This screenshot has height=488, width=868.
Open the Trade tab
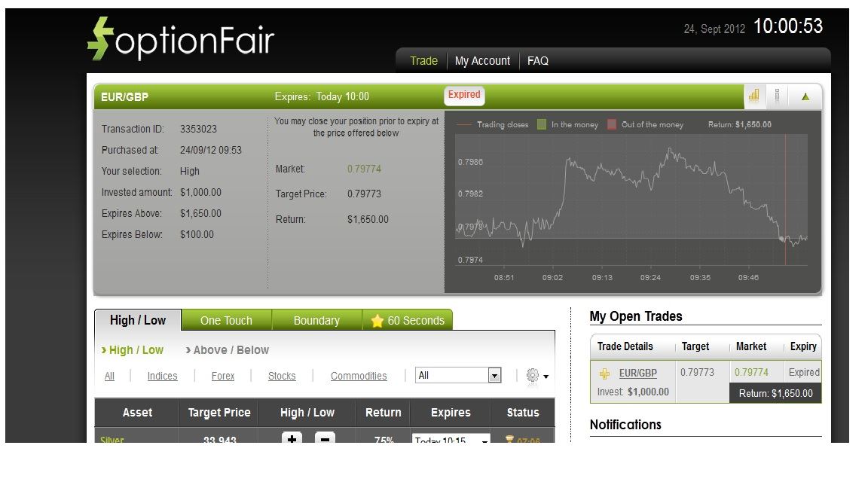point(423,61)
